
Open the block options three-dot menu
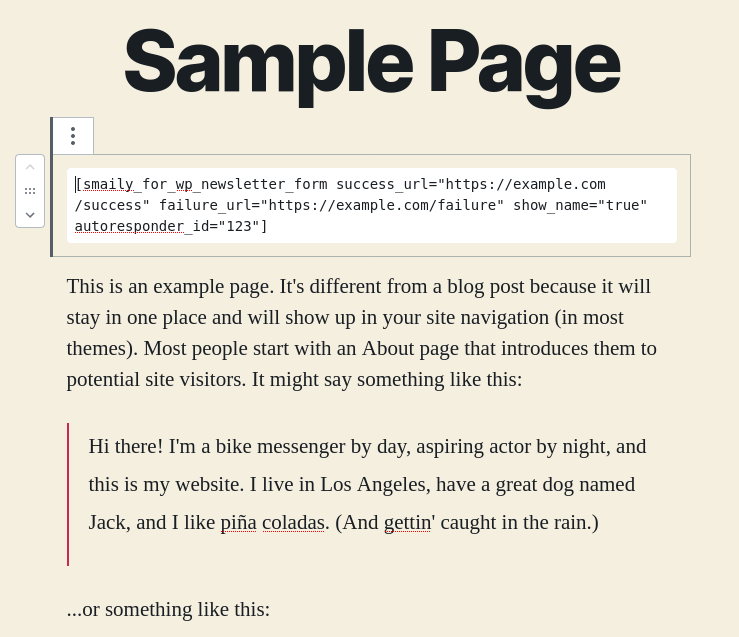pos(73,136)
